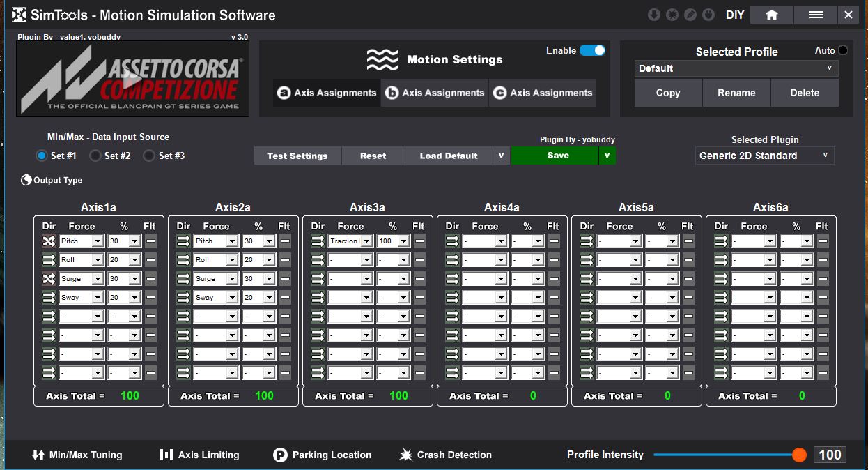Open Min/Max Tuning
This screenshot has height=470, width=868.
(77, 455)
